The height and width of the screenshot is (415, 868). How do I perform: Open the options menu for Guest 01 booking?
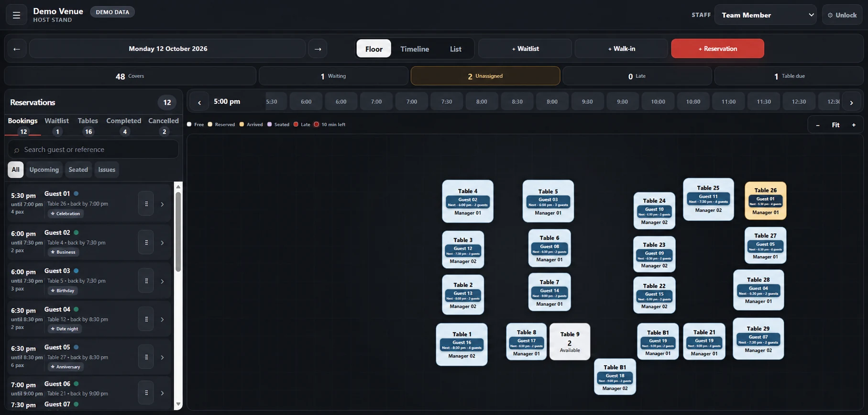click(x=146, y=204)
